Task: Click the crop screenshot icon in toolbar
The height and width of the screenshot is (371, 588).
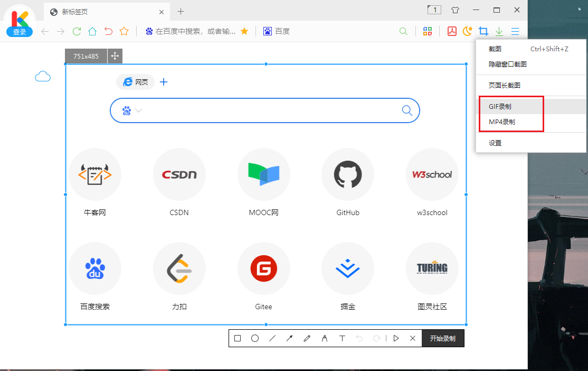Action: click(483, 31)
